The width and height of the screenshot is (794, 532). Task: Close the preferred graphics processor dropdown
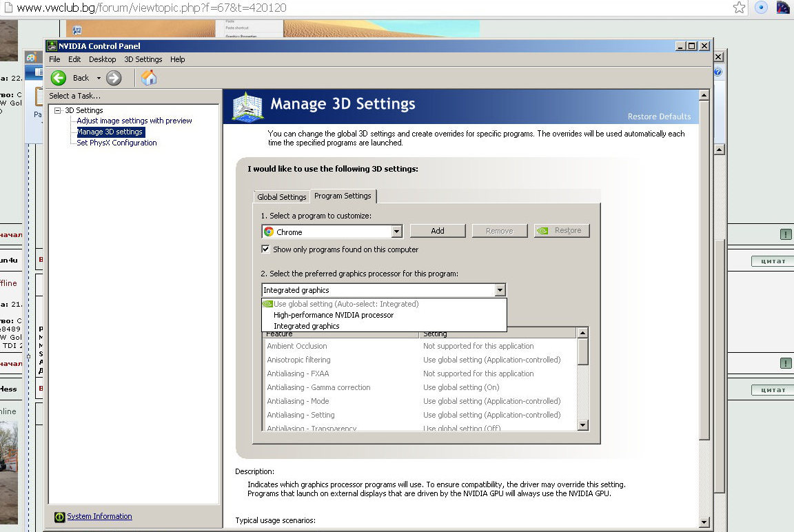500,290
